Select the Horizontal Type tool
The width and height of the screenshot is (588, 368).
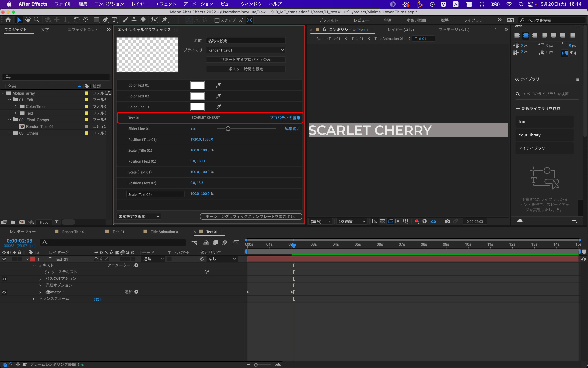coord(114,20)
